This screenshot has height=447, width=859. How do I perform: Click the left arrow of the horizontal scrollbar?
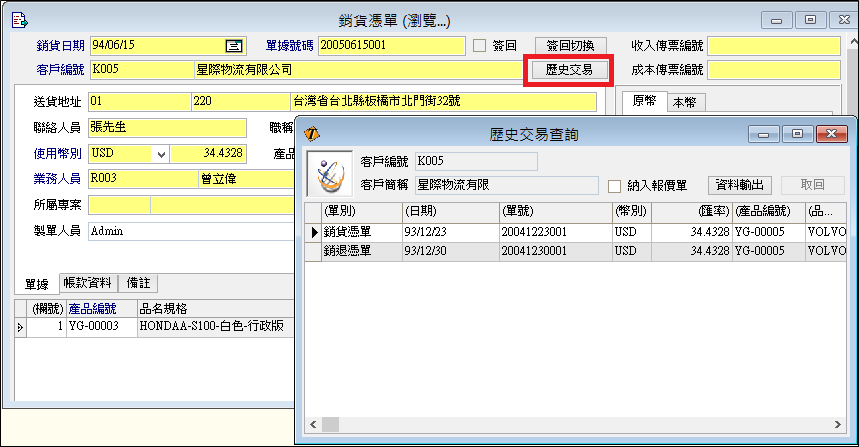tap(316, 425)
